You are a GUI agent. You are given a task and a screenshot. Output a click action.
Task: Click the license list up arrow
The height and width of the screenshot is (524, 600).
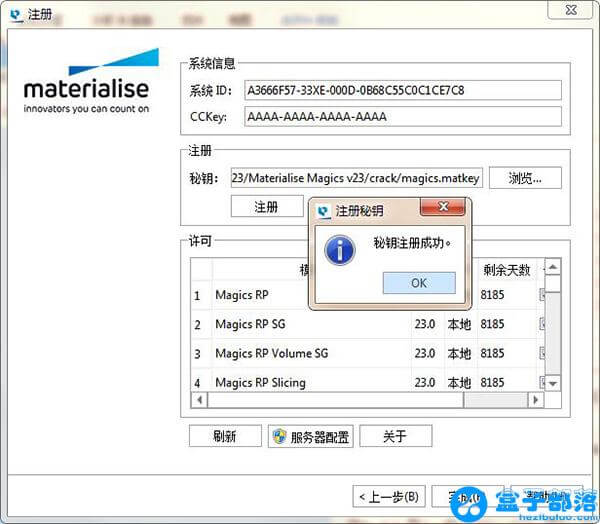point(553,267)
